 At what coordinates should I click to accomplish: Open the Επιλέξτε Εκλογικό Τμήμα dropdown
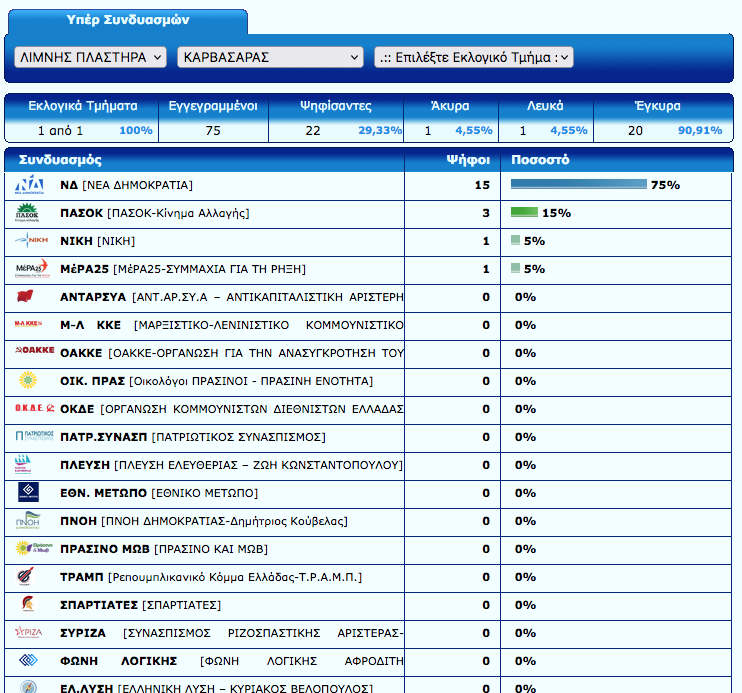click(x=473, y=57)
